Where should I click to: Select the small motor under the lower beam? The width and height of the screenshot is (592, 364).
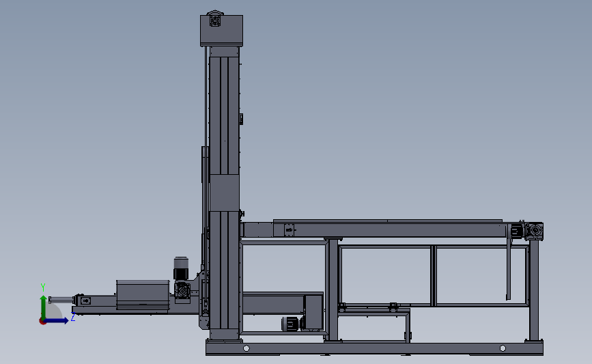[290, 324]
